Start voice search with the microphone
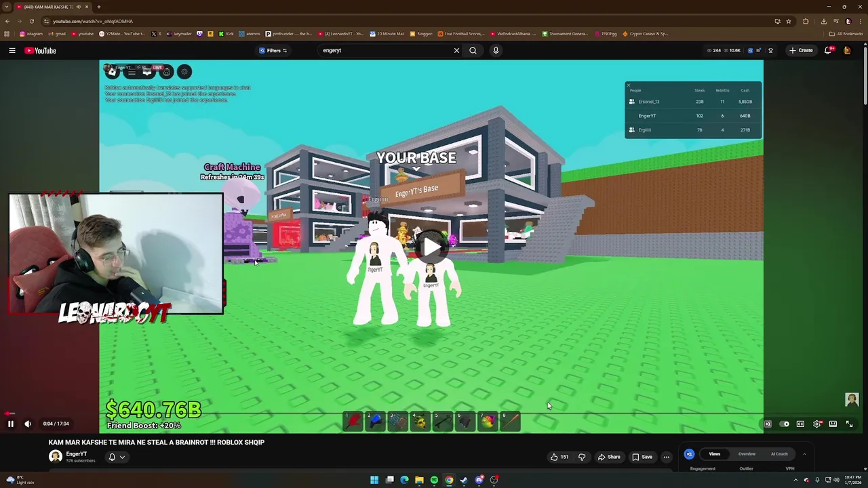Image resolution: width=868 pixels, height=488 pixels. click(x=496, y=50)
